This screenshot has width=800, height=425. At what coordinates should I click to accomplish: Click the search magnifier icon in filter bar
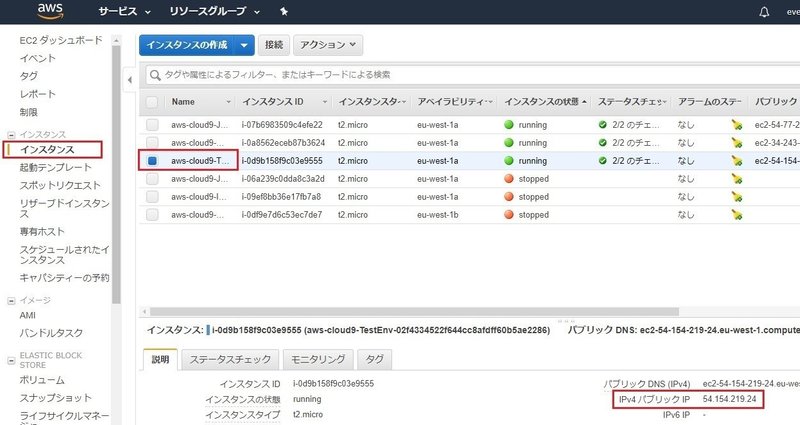155,76
